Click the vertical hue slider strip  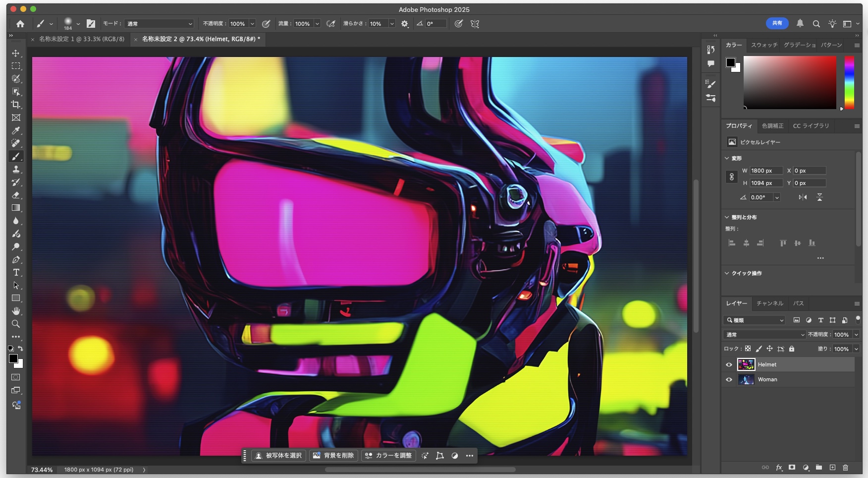pyautogui.click(x=849, y=82)
